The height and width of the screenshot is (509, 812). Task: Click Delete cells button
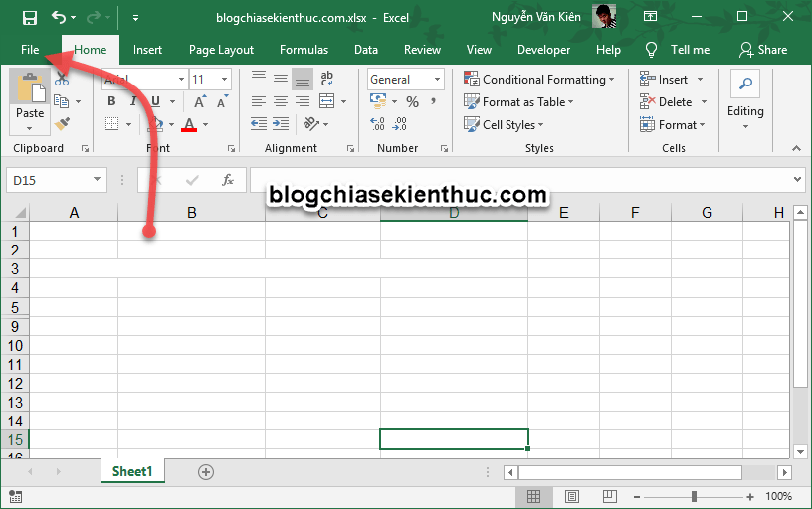[x=666, y=102]
